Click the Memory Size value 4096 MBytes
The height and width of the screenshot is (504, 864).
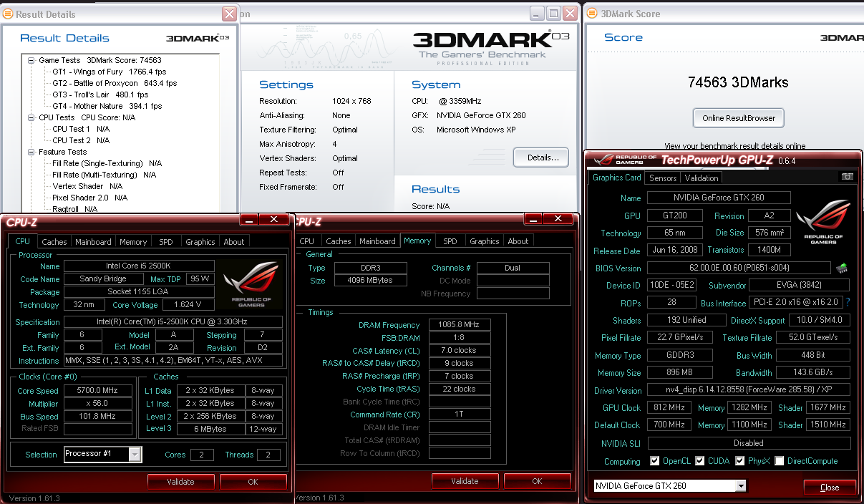tap(371, 281)
